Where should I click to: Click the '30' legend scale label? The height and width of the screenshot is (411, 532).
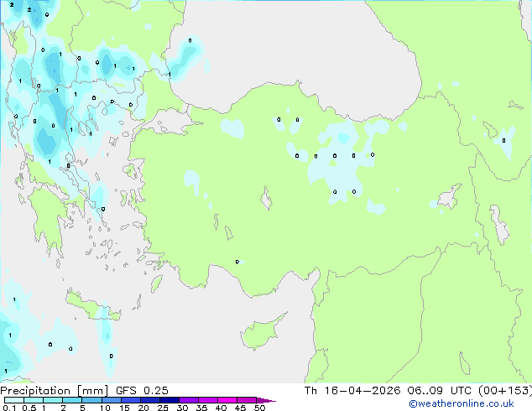point(182,408)
